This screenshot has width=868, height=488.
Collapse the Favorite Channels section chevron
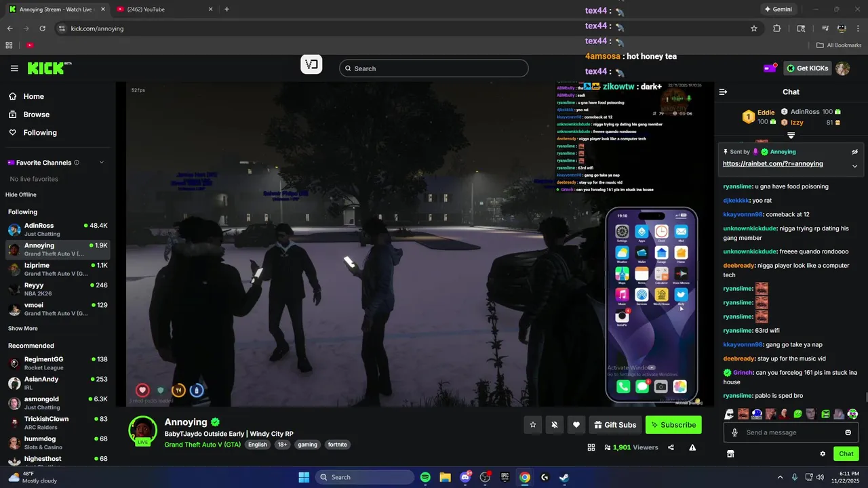102,163
